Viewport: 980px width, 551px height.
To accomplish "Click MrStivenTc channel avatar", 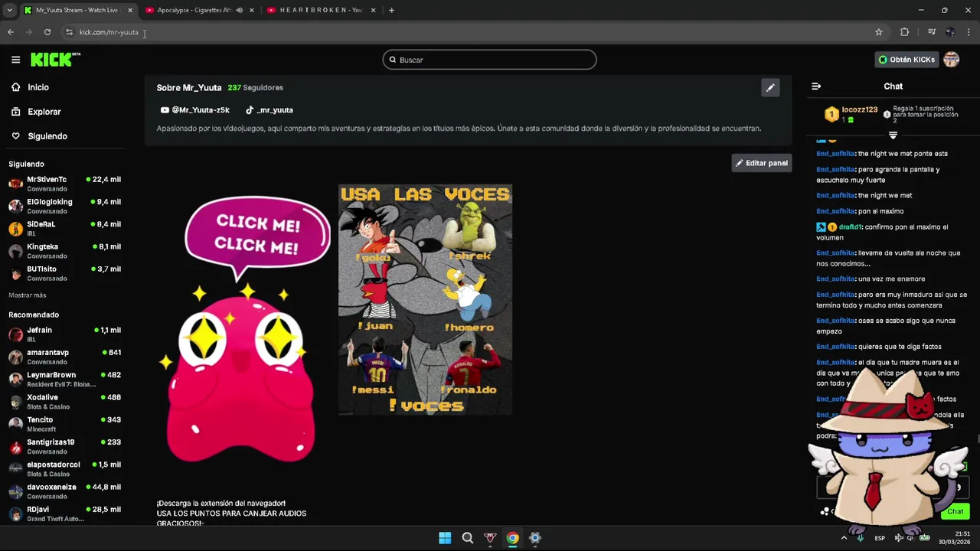I will tap(15, 184).
